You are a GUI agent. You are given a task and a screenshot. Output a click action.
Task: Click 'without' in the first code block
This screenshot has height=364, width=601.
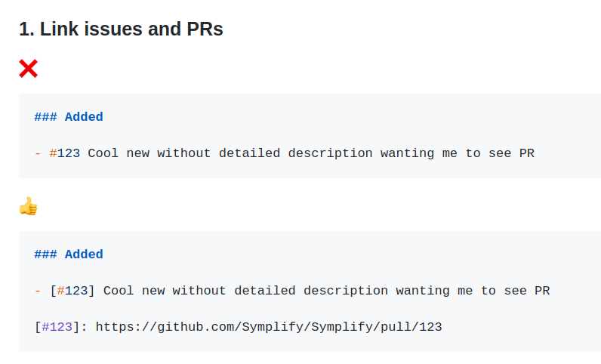point(184,153)
